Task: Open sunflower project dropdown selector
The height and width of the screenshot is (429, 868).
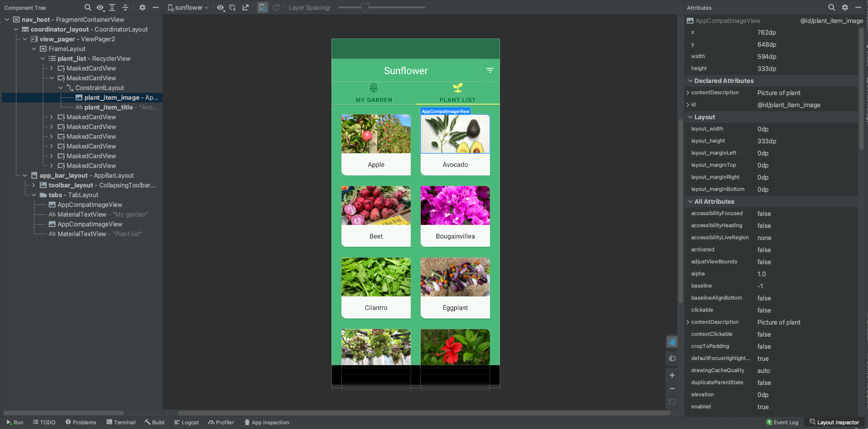Action: click(189, 8)
